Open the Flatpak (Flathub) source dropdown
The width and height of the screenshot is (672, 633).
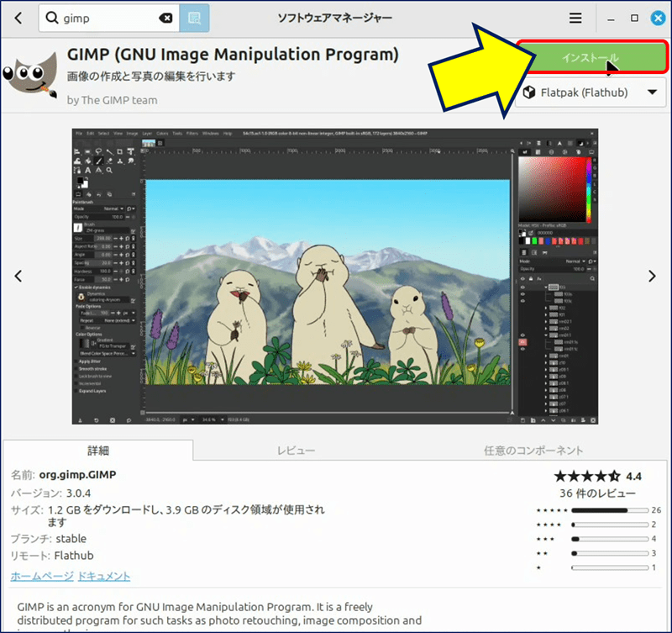click(591, 92)
